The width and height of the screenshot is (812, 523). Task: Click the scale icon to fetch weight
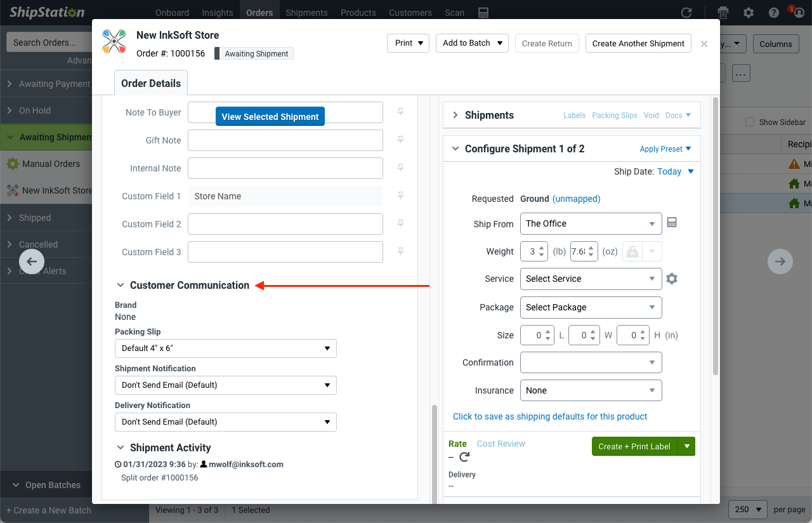pyautogui.click(x=632, y=251)
